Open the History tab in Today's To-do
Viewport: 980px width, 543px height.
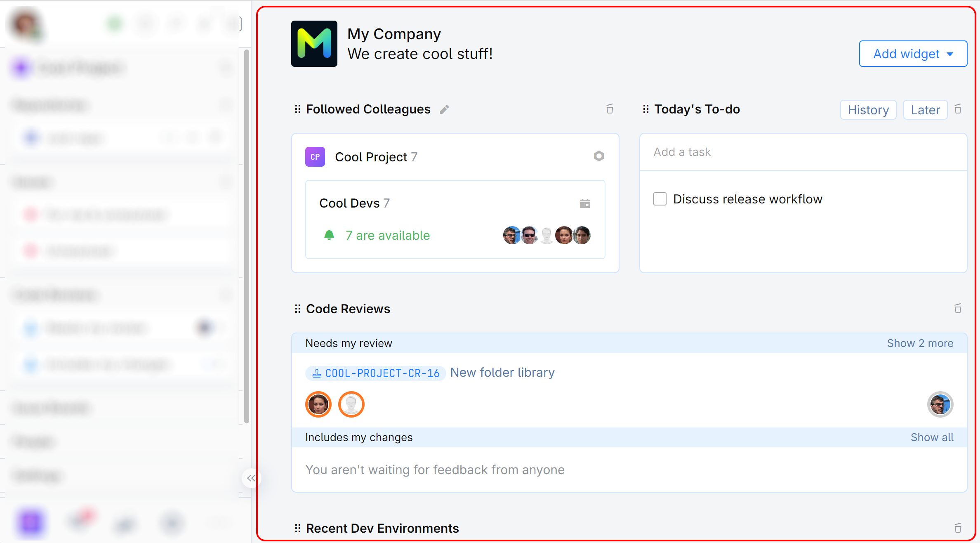click(868, 110)
